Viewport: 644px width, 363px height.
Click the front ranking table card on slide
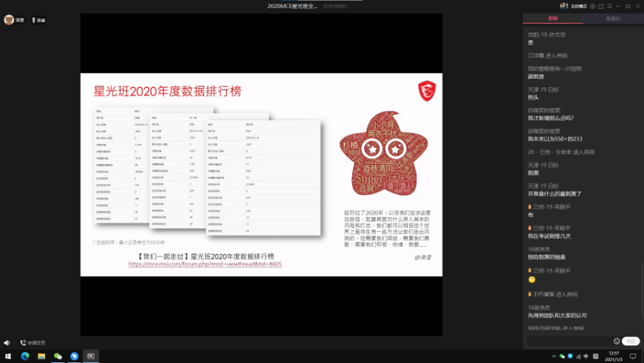pyautogui.click(x=263, y=178)
